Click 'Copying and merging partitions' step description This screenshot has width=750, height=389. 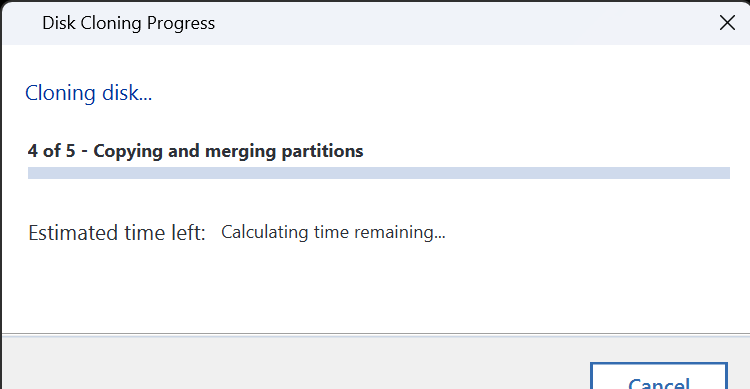coord(228,151)
